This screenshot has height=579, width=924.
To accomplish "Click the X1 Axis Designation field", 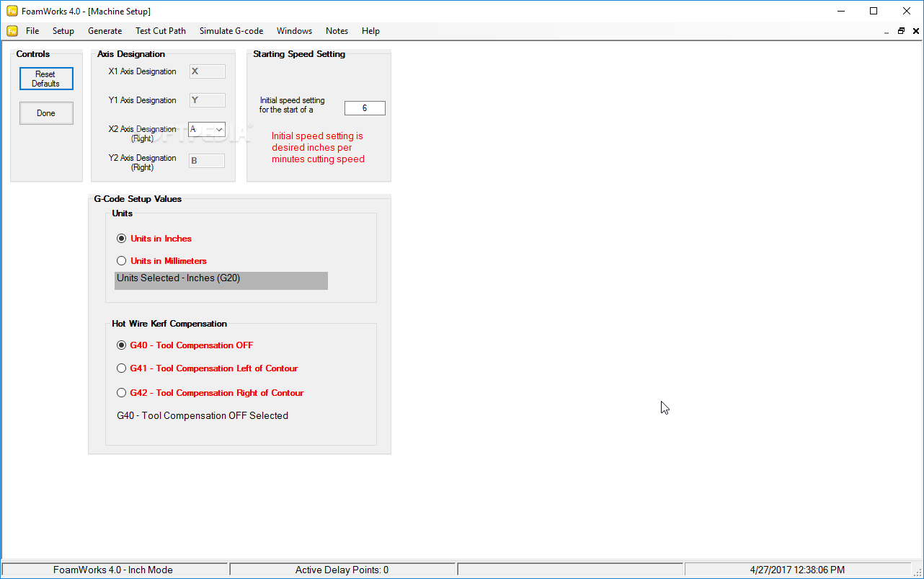I will pos(207,71).
